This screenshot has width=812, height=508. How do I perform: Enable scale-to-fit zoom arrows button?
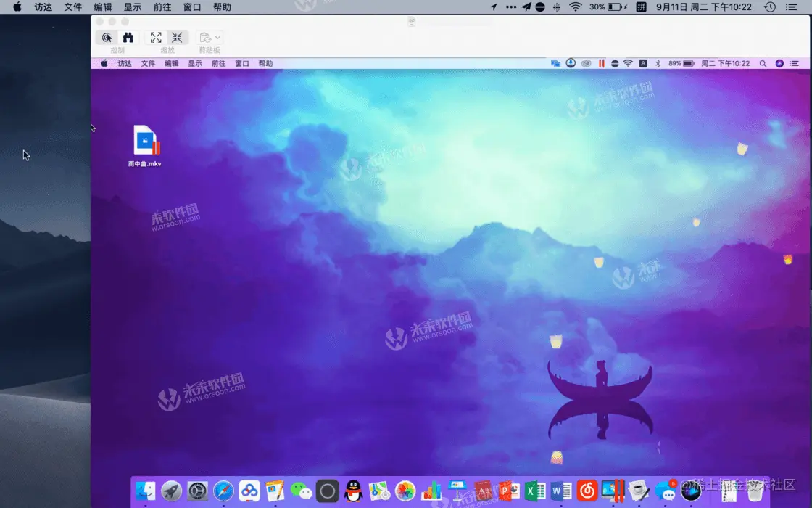(156, 37)
